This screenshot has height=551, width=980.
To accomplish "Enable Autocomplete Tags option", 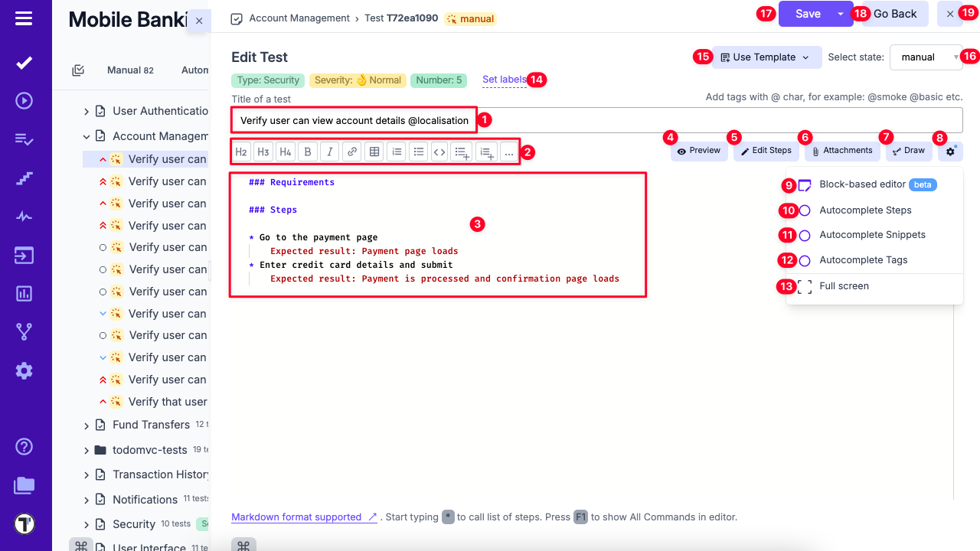I will coord(805,260).
